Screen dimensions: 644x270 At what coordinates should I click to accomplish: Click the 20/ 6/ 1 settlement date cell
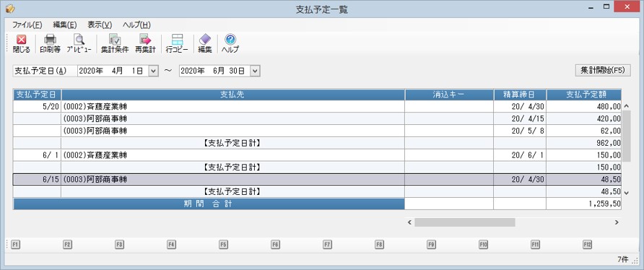[x=520, y=155]
